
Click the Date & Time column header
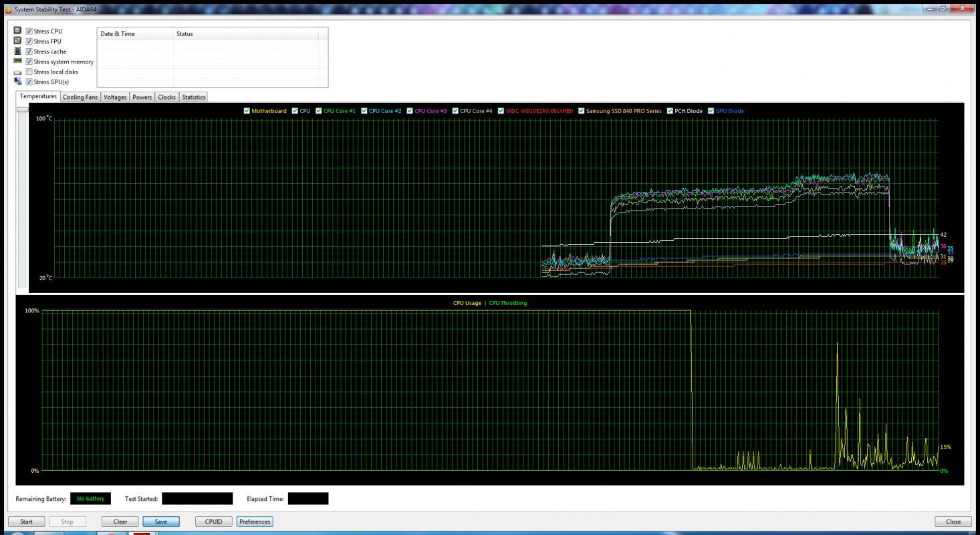tap(135, 33)
